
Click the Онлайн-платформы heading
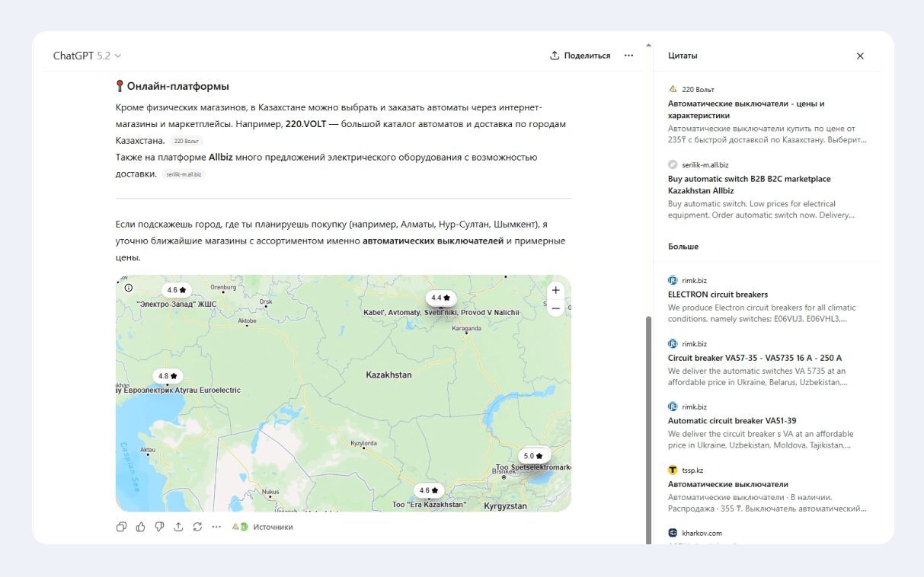pyautogui.click(x=177, y=86)
